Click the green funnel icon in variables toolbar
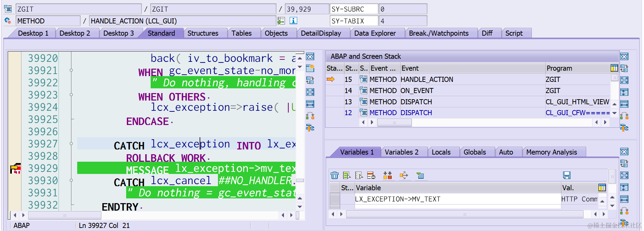This screenshot has width=644, height=231. tap(420, 175)
